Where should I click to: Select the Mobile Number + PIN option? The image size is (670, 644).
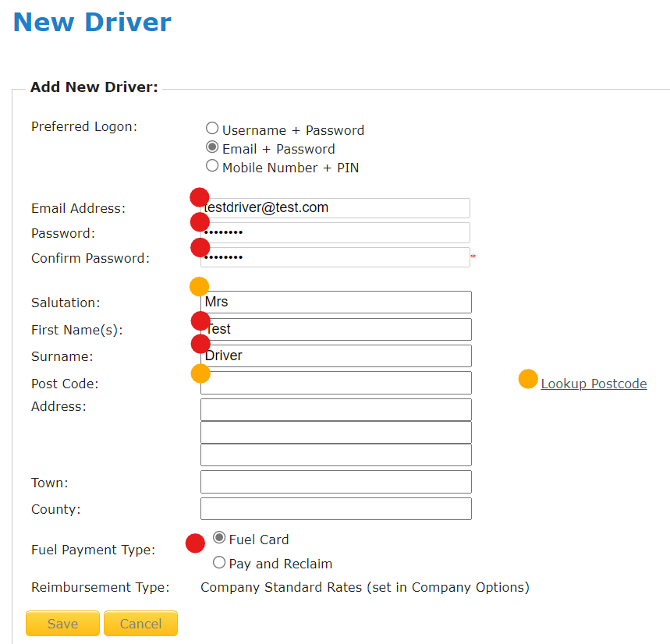click(x=211, y=165)
